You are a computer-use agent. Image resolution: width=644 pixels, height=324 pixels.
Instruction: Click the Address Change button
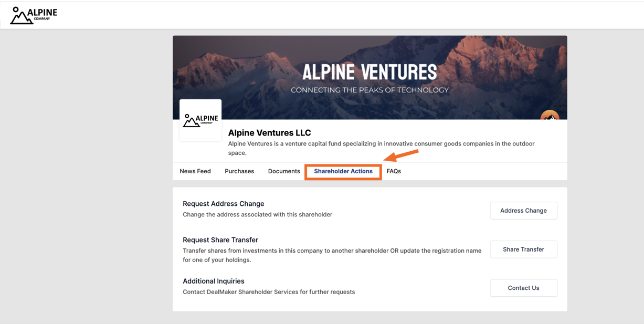pyautogui.click(x=523, y=211)
